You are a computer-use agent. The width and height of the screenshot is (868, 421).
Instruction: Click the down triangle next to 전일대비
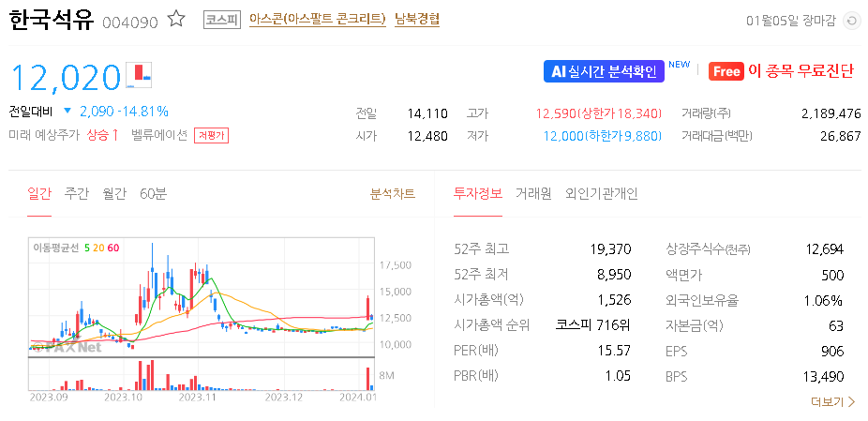point(67,111)
